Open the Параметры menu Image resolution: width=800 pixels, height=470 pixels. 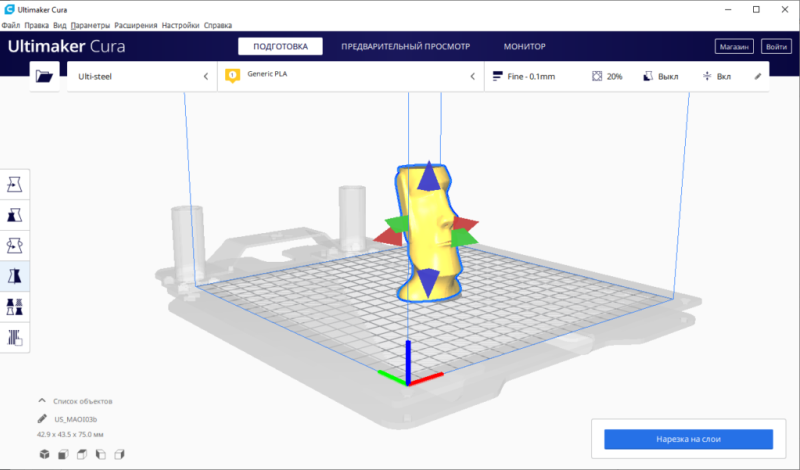pyautogui.click(x=90, y=25)
